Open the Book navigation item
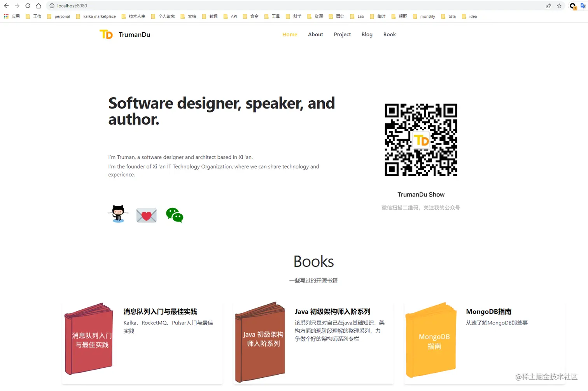The height and width of the screenshot is (391, 588). pyautogui.click(x=389, y=35)
